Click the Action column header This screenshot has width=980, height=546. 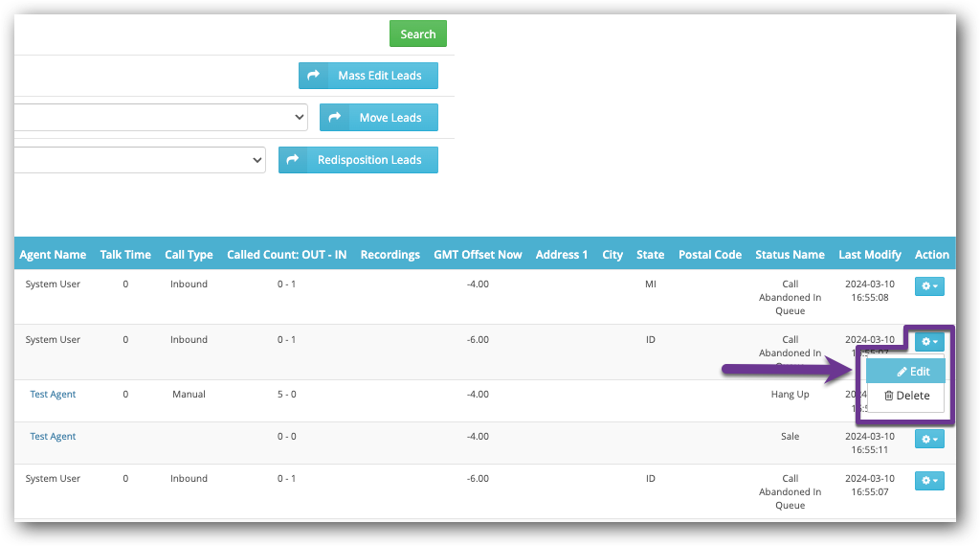(931, 255)
